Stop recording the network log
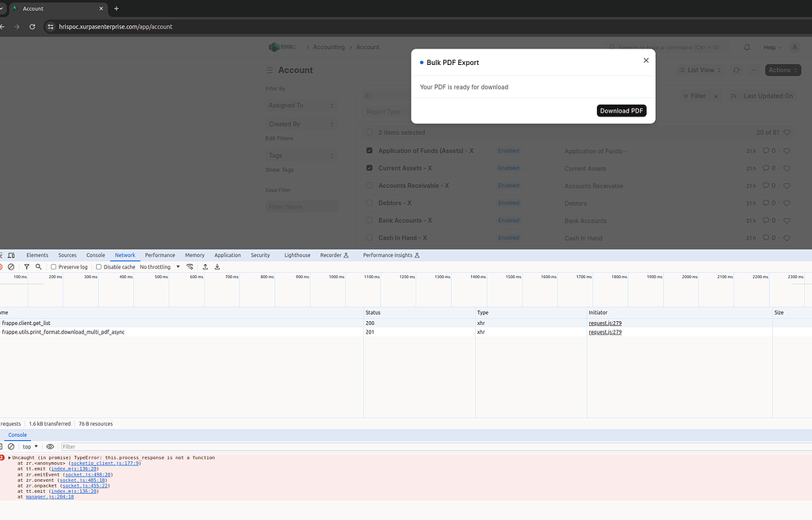 coord(3,267)
